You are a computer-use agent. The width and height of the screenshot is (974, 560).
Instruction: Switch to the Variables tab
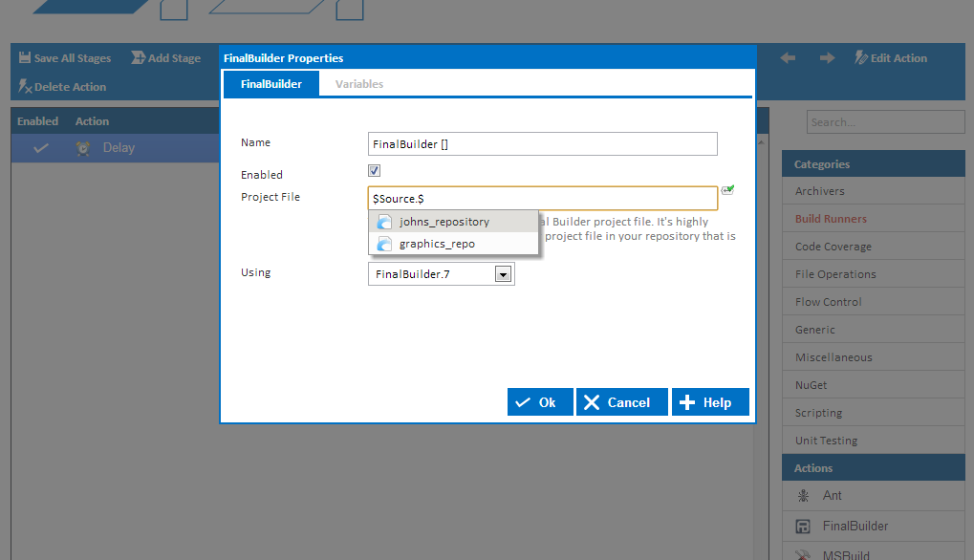point(359,84)
